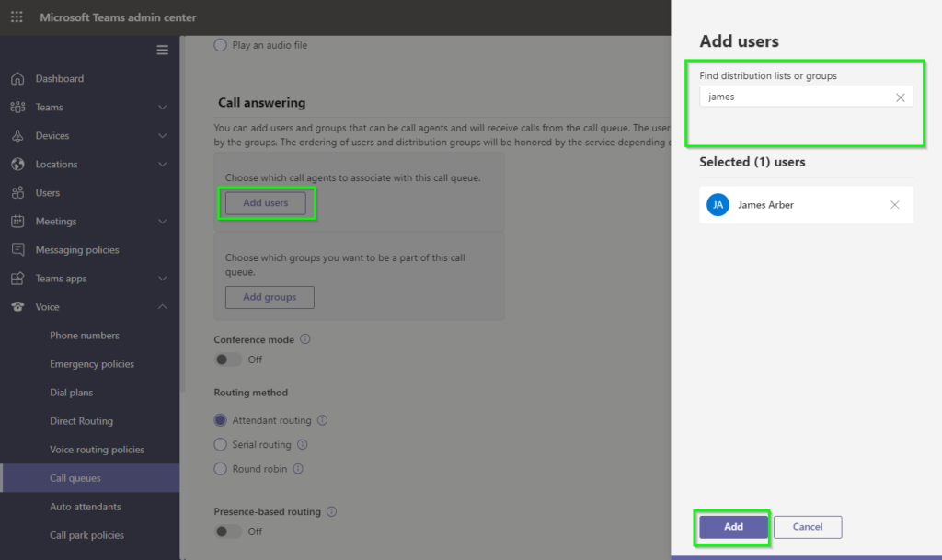
Task: Open the app launcher waffle icon
Action: [17, 17]
